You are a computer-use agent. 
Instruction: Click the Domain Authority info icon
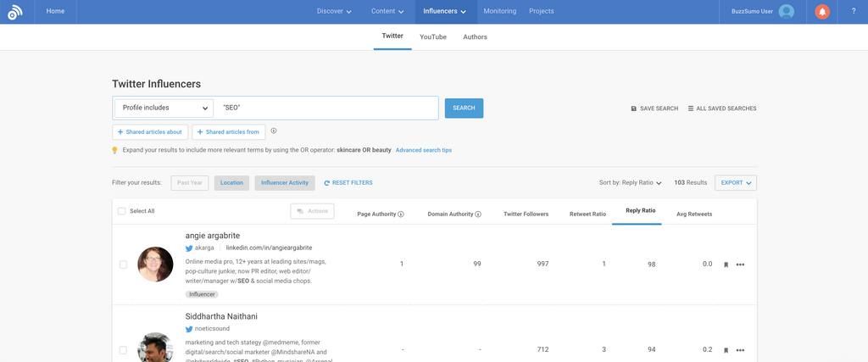478,214
